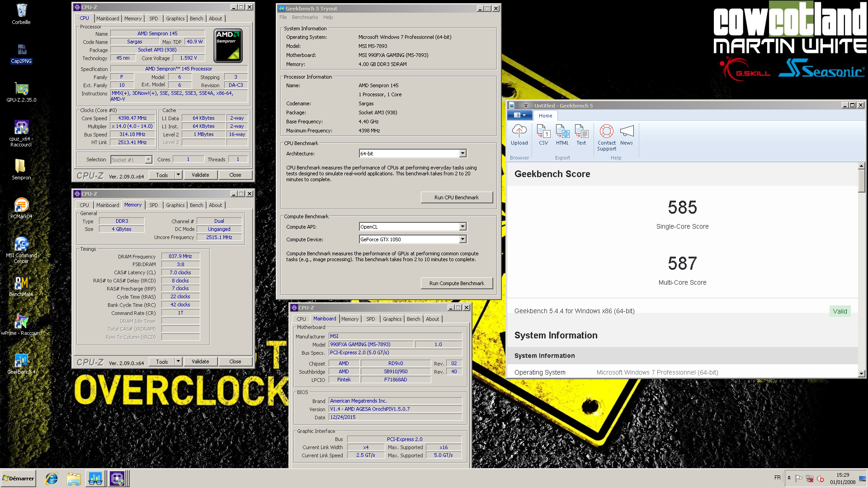Open Contact Support in Geekbench ribbon
The width and height of the screenshot is (868, 488).
pos(607,138)
